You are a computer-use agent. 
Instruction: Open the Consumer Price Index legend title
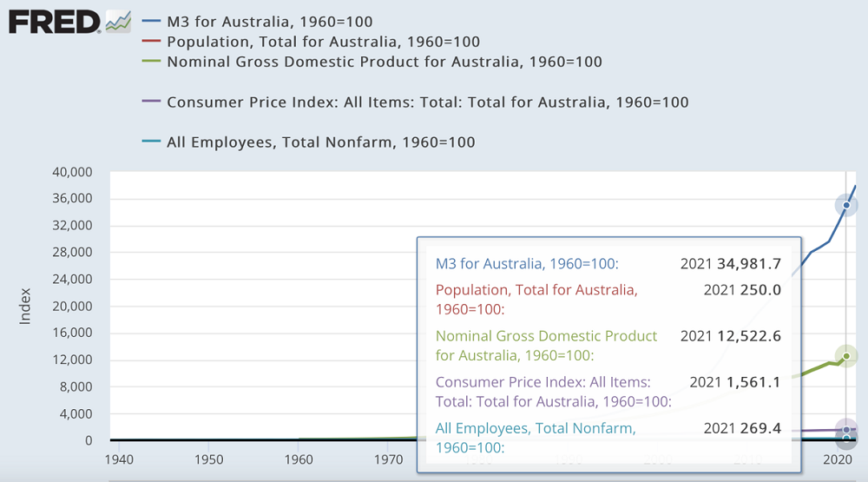[427, 102]
